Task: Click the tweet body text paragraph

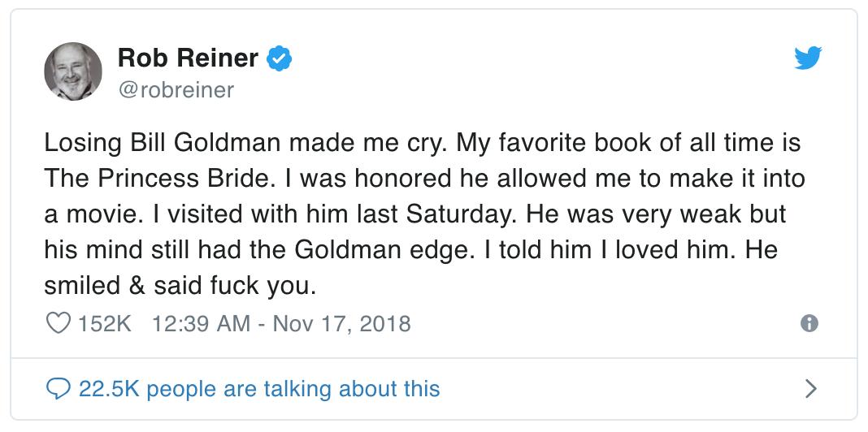Action: tap(423, 214)
